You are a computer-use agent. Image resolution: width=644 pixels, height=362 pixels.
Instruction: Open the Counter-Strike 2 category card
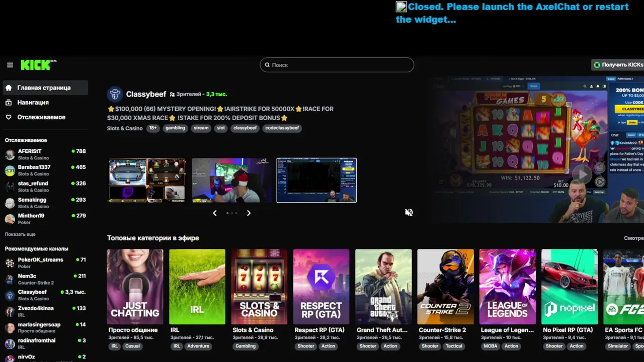point(445,287)
